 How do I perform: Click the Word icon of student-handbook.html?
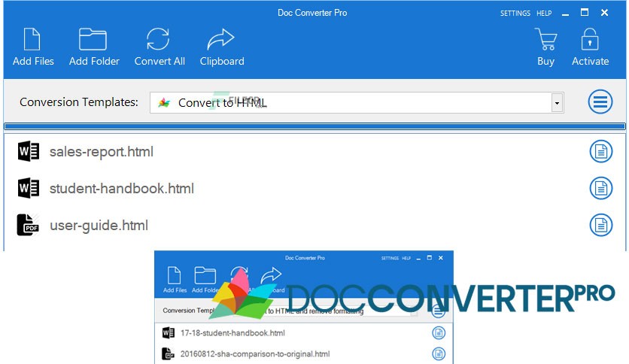coord(28,188)
